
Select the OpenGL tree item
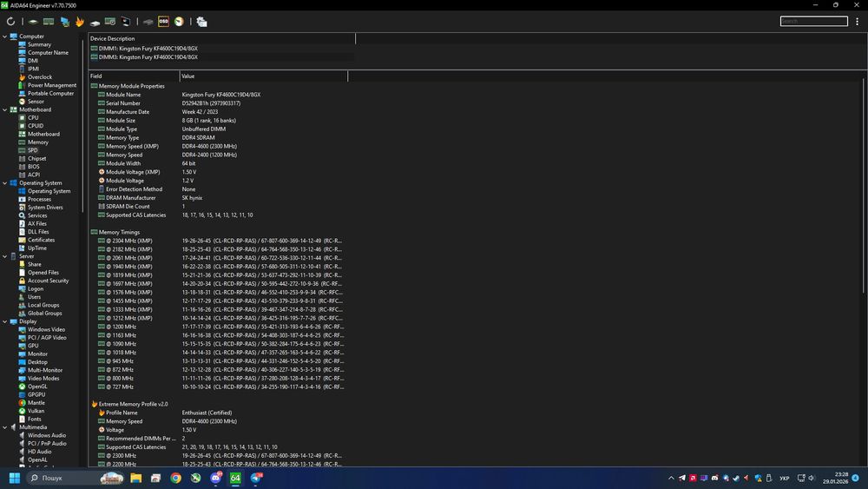(37, 387)
